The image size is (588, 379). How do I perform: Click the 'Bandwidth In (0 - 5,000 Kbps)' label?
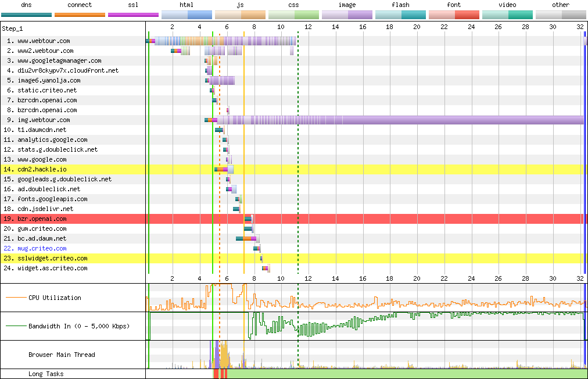coord(79,326)
